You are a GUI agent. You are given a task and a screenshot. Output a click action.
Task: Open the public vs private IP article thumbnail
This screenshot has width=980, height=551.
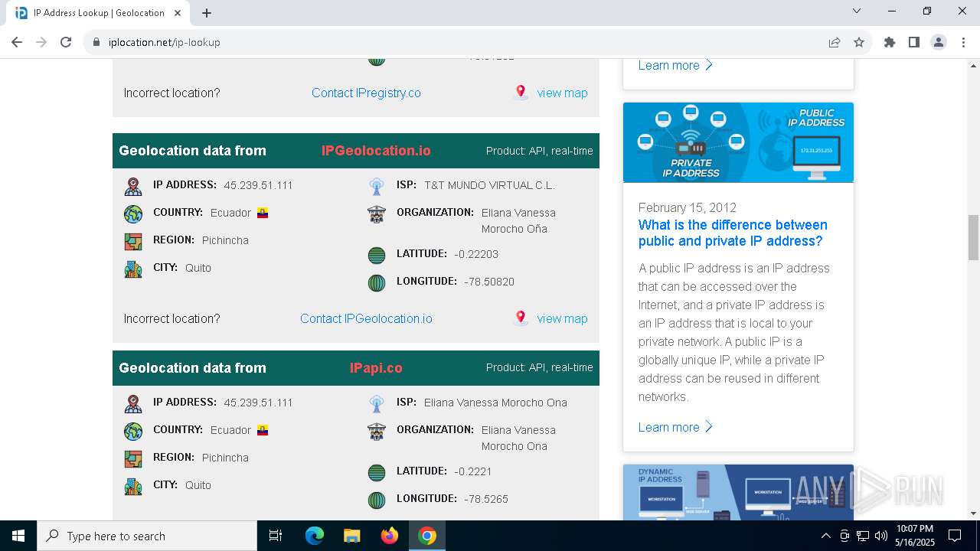click(x=738, y=142)
